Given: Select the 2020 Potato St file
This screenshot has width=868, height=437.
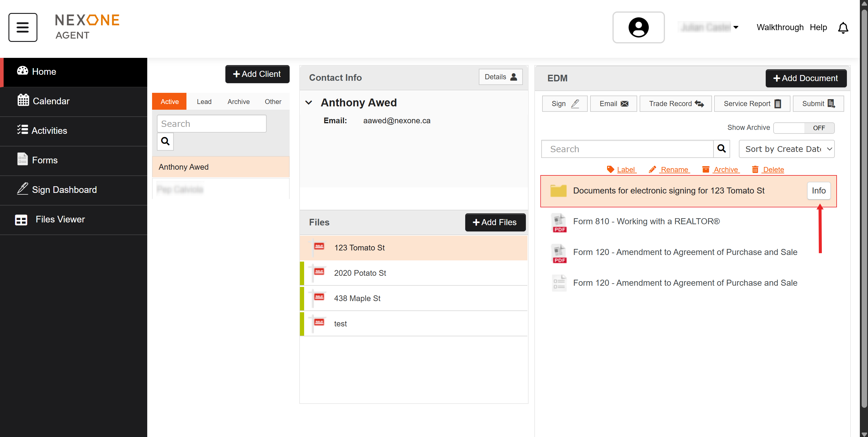Looking at the screenshot, I should 360,273.
